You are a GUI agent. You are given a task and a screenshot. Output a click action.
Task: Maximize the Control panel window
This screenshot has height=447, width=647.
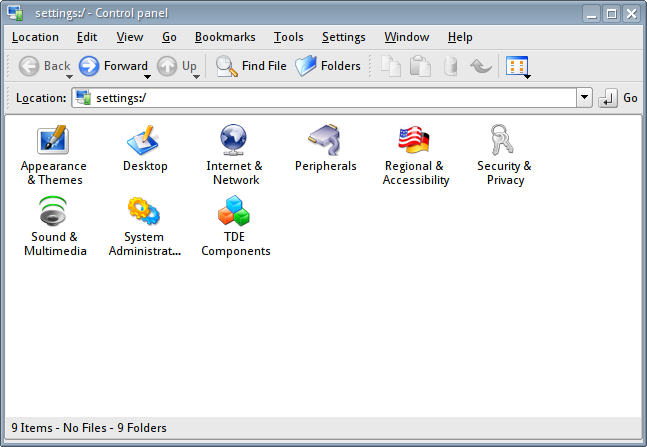click(x=612, y=14)
